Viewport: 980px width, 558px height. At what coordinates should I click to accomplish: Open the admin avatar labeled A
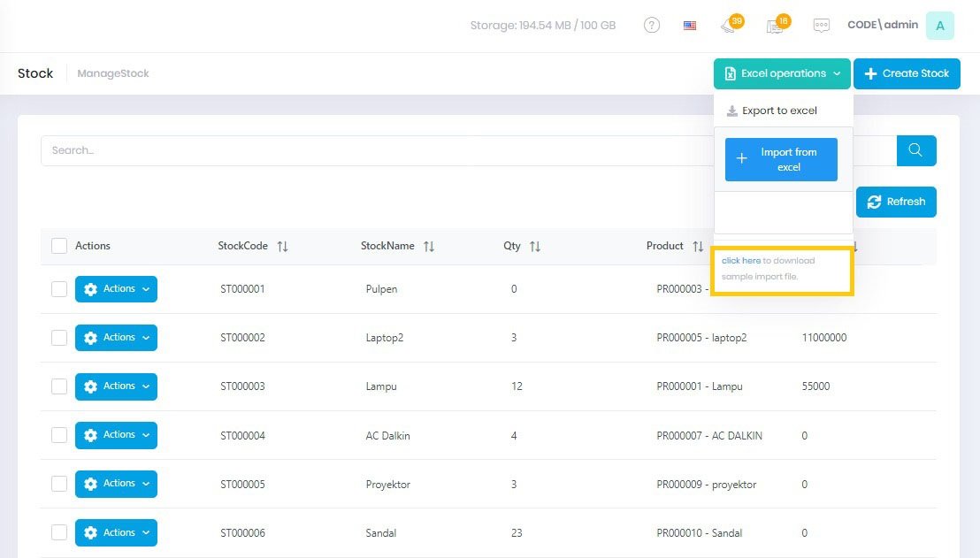tap(939, 25)
